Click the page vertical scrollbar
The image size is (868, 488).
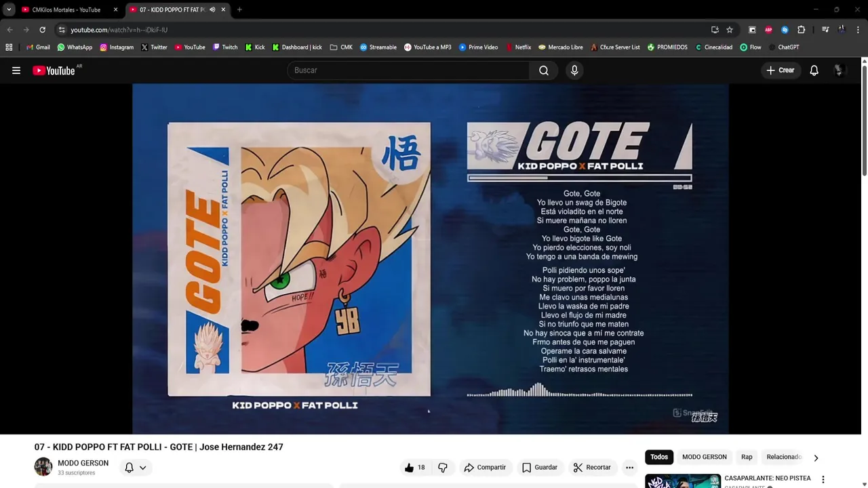(864, 119)
